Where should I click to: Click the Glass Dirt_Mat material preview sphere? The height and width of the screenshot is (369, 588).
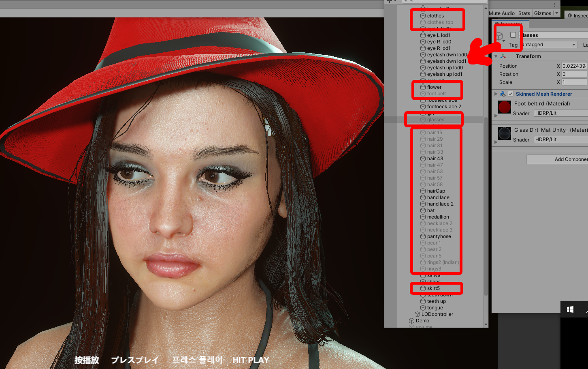tap(505, 133)
